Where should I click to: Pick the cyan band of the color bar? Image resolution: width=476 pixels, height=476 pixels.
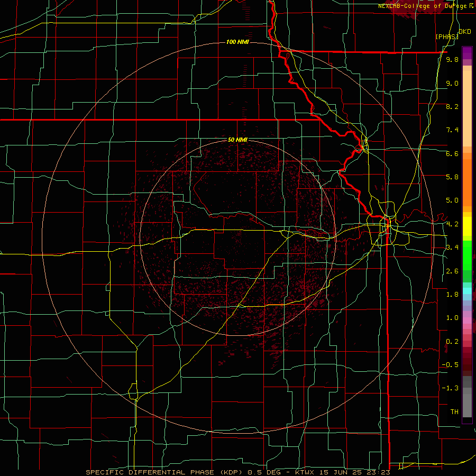click(x=467, y=291)
